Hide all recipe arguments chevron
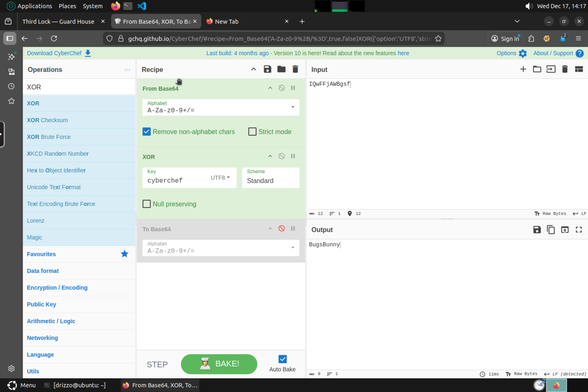588x392 pixels. [x=254, y=69]
